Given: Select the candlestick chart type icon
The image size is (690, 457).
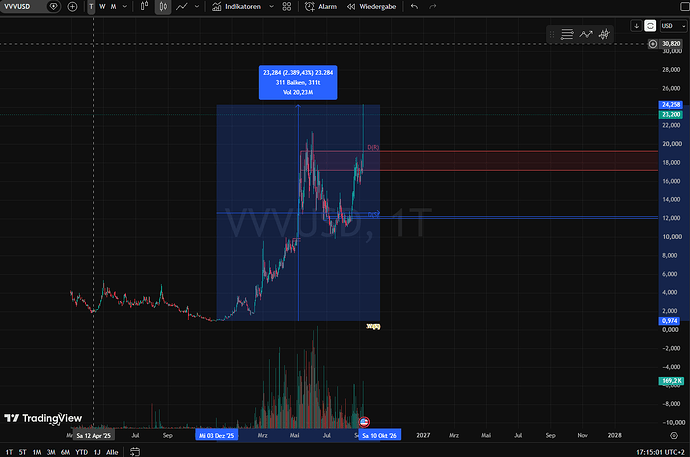Looking at the screenshot, I should [163, 7].
